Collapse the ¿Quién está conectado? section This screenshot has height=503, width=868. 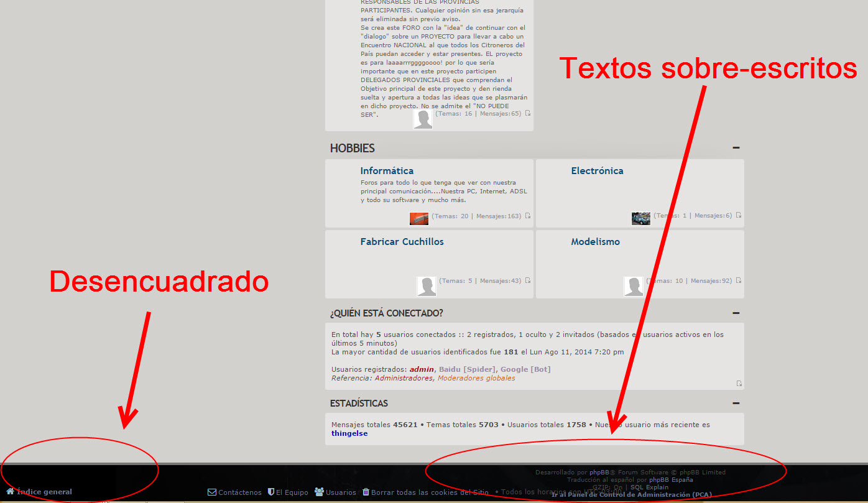click(x=736, y=313)
